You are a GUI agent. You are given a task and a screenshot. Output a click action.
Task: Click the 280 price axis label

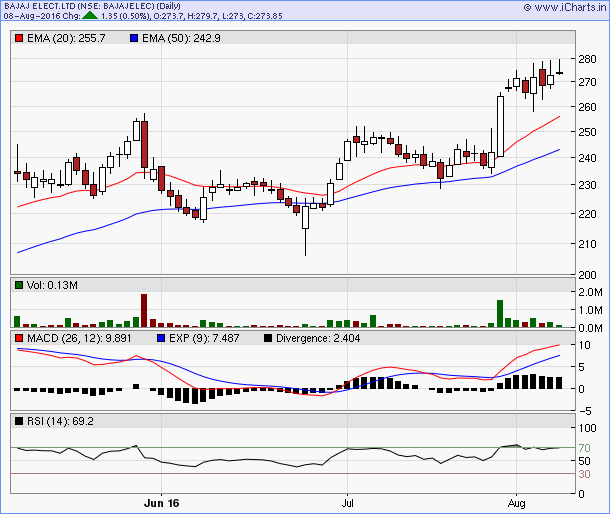pyautogui.click(x=587, y=59)
